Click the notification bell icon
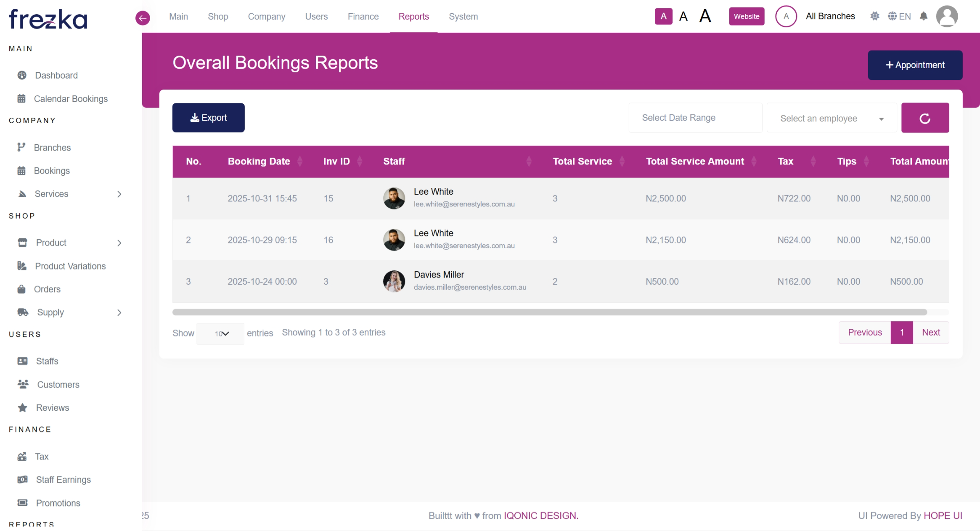The image size is (980, 531). coord(923,16)
